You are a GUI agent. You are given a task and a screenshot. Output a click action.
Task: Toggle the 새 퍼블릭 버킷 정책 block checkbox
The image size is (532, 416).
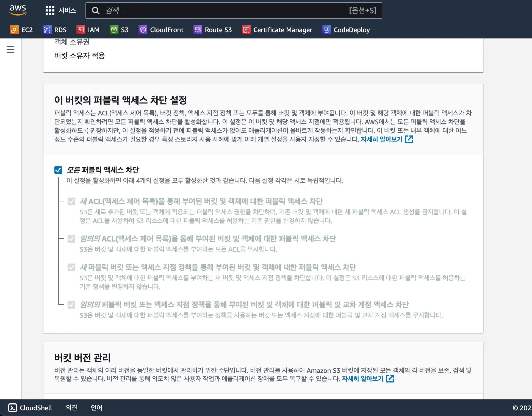coord(71,267)
